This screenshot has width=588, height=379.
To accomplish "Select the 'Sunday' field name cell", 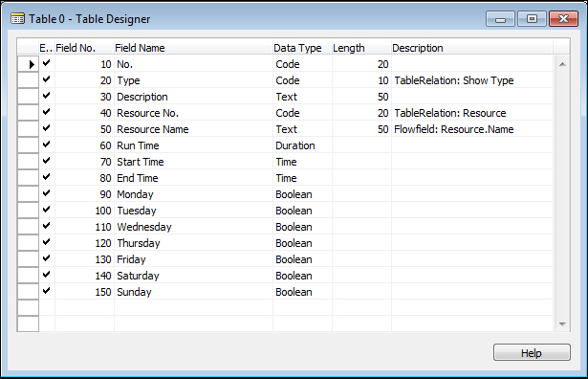I will click(x=193, y=292).
